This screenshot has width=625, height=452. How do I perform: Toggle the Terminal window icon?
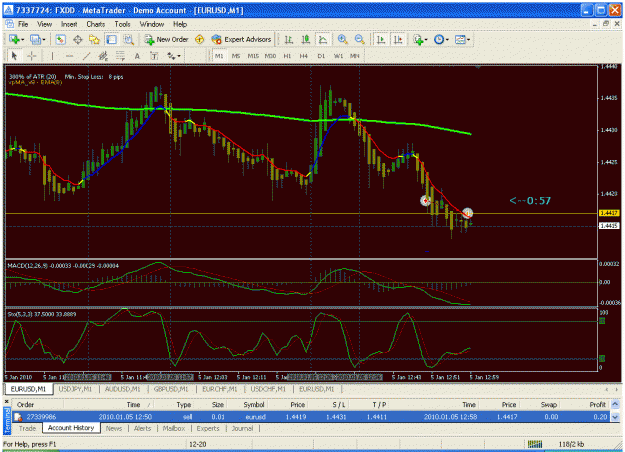click(111, 39)
